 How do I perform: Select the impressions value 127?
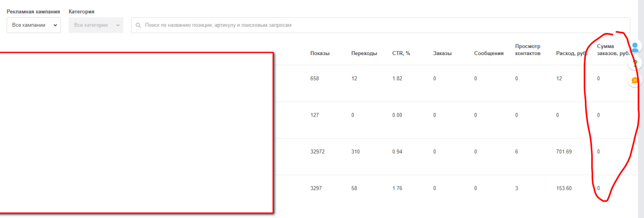315,115
